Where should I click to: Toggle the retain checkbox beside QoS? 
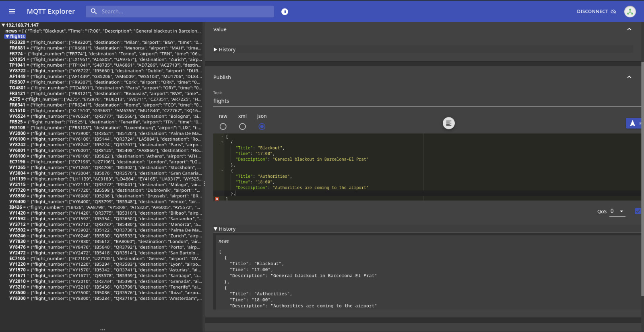tap(638, 211)
